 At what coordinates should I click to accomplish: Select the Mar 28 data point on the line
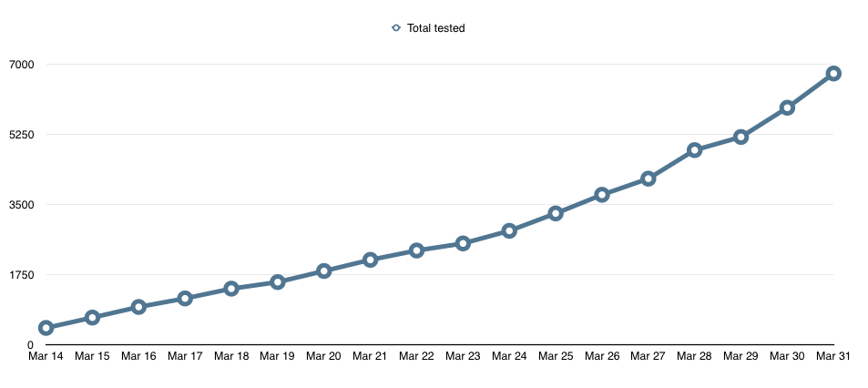[694, 150]
